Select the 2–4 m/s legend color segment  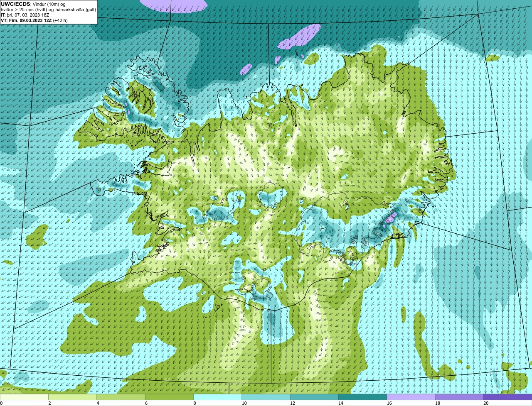pyautogui.click(x=72, y=397)
